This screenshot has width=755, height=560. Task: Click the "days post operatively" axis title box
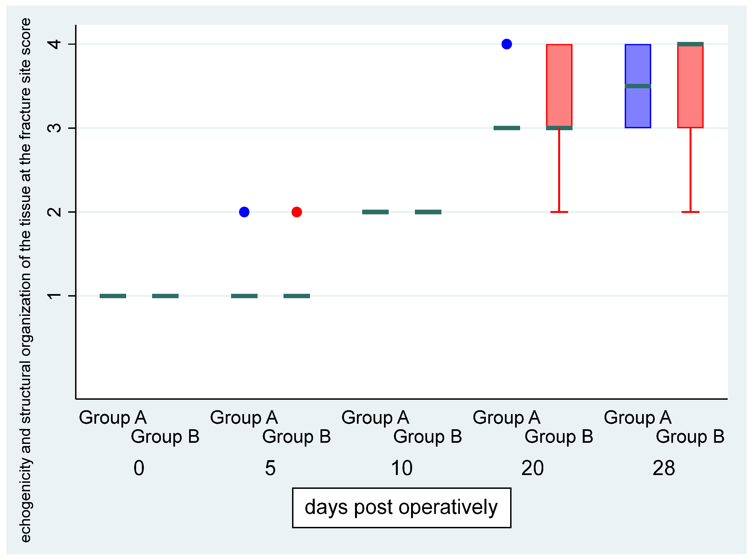coord(402,508)
